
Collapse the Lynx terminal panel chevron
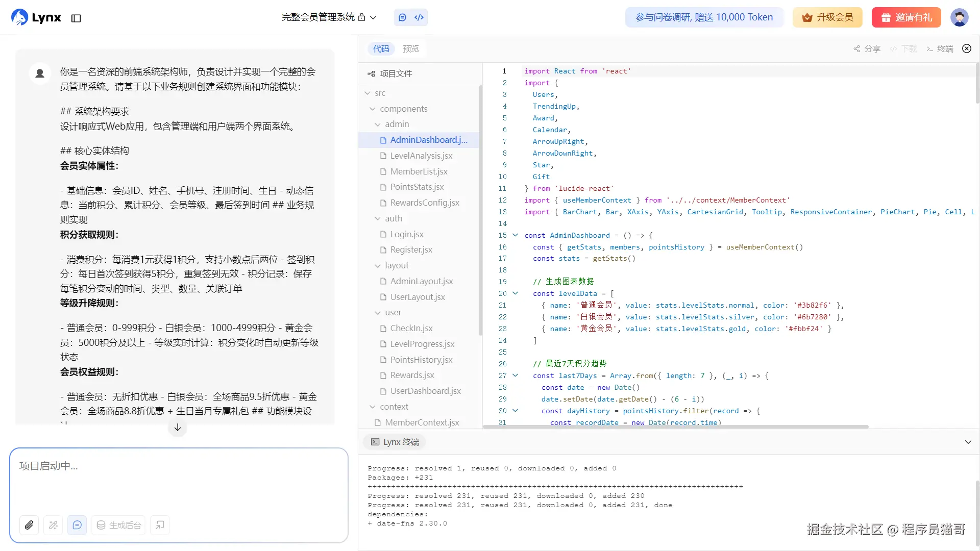[x=968, y=442]
